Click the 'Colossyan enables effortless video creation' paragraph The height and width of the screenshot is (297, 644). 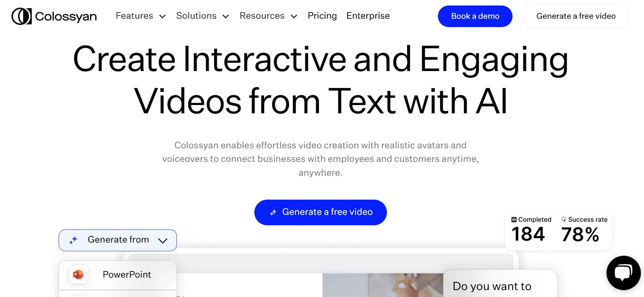point(321,159)
